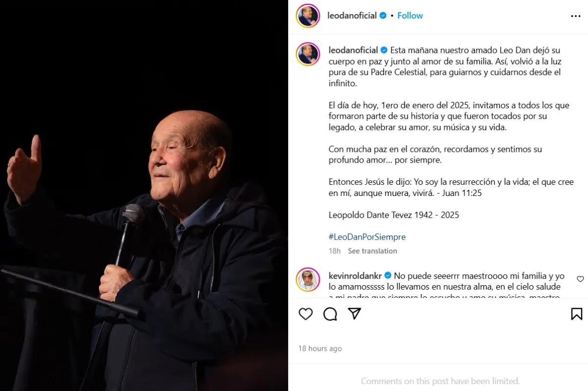The image size is (588, 391).
Task: Click leodanoficial username in the header
Action: tap(352, 16)
